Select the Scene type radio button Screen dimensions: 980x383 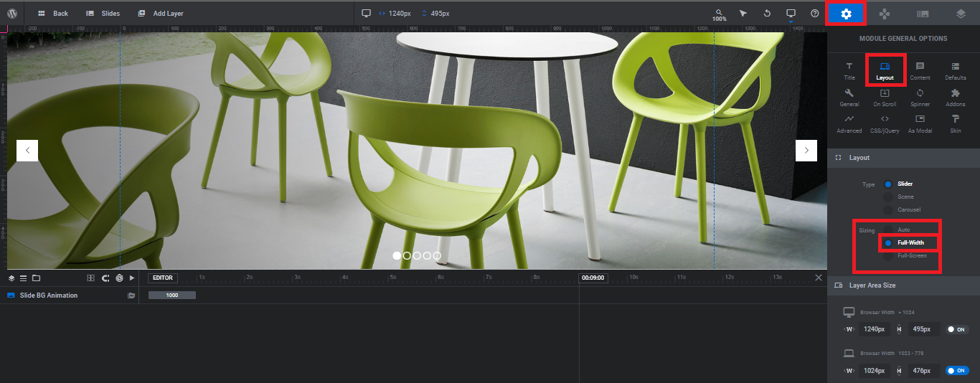888,197
